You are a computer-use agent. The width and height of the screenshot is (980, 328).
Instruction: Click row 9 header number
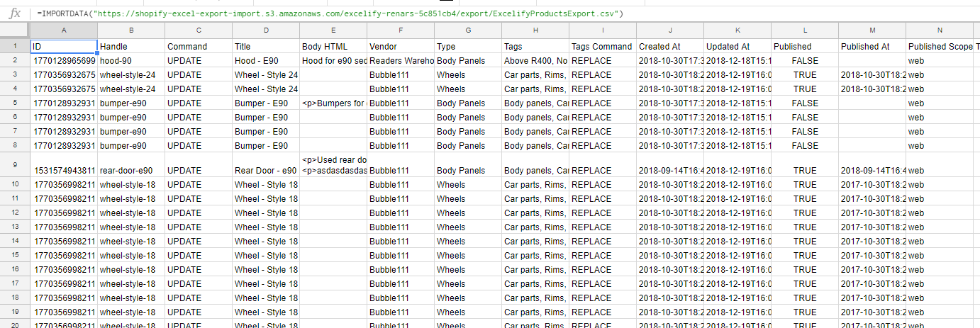[x=14, y=164]
